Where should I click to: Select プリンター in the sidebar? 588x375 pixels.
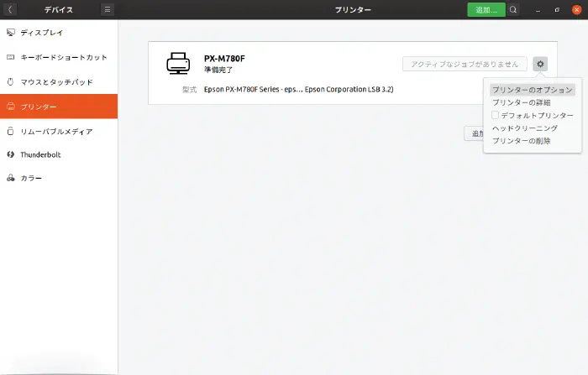(x=59, y=107)
